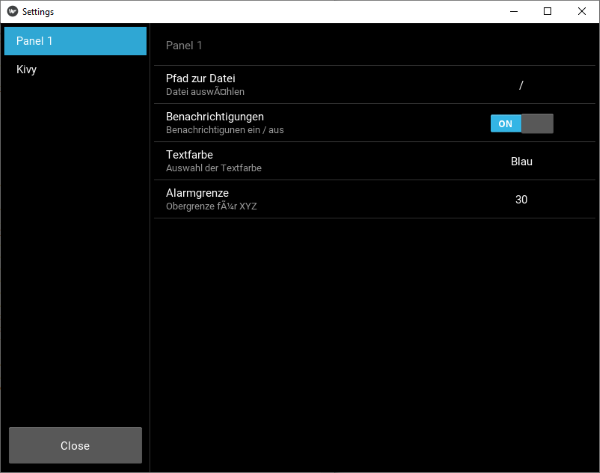Open the Kivy settings panel
Viewport: 600px width, 473px height.
(x=75, y=69)
